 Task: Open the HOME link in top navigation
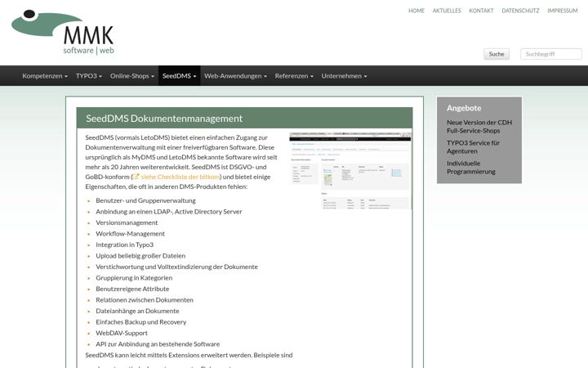click(416, 11)
